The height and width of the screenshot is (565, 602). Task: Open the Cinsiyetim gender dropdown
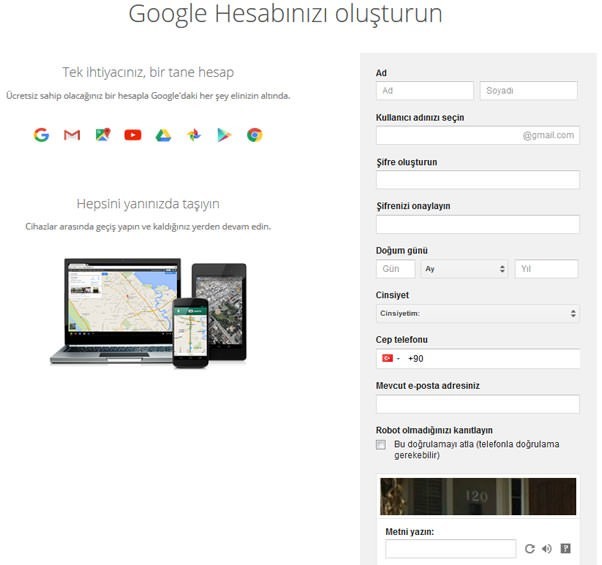tap(477, 313)
